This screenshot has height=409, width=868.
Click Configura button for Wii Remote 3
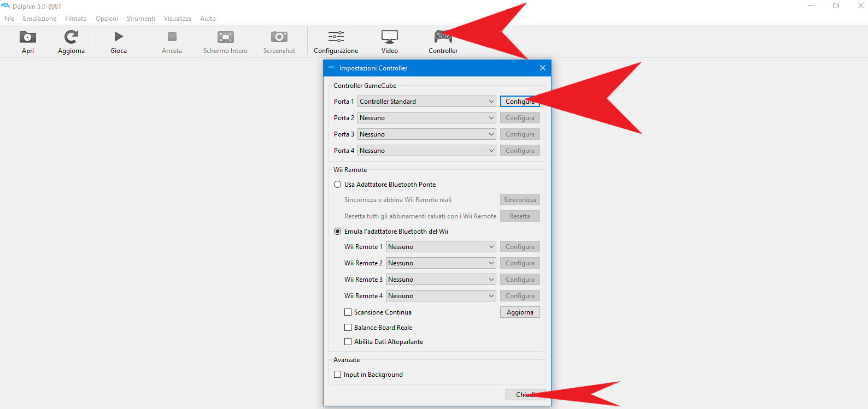(520, 280)
